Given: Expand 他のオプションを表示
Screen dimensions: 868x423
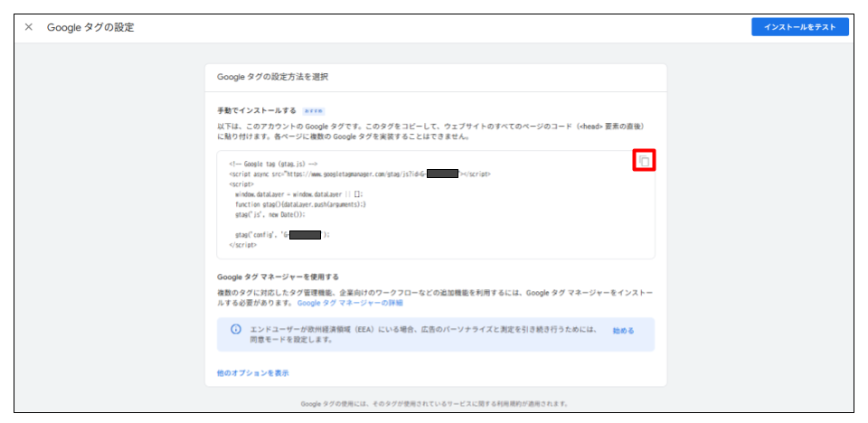Looking at the screenshot, I should (253, 373).
